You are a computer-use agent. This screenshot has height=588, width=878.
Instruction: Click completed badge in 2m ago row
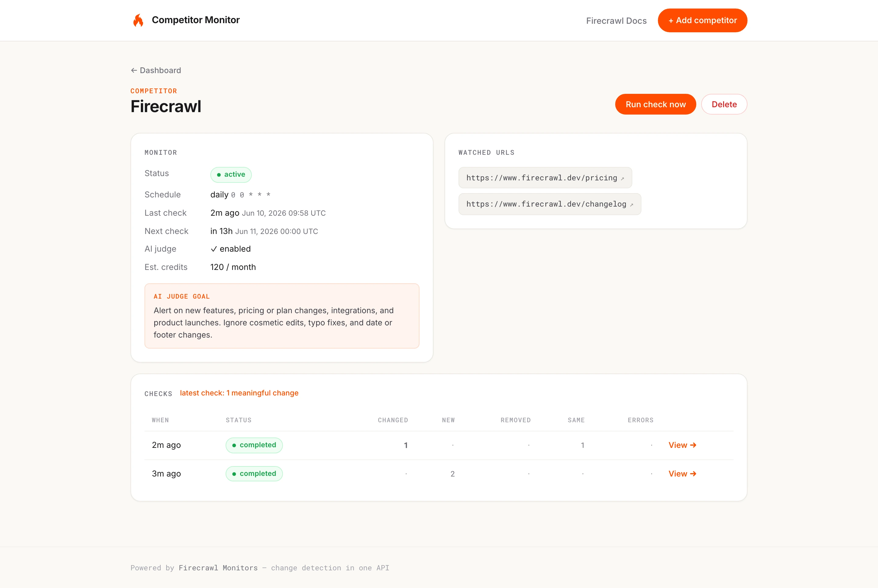click(x=254, y=445)
